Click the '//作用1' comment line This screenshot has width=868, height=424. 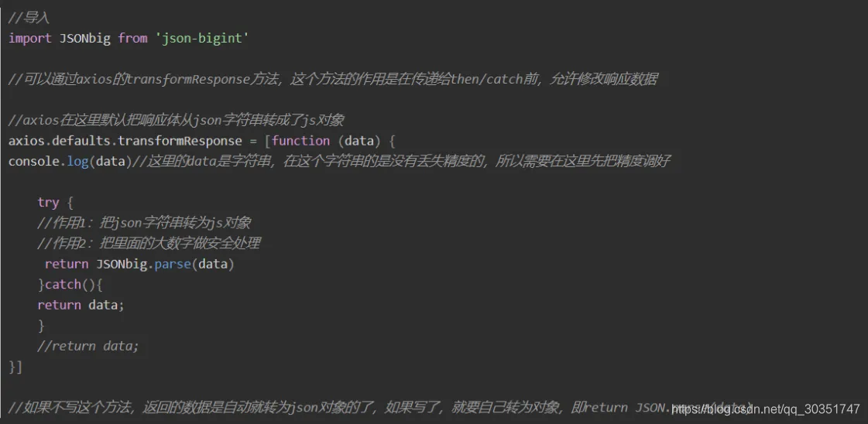click(x=144, y=223)
